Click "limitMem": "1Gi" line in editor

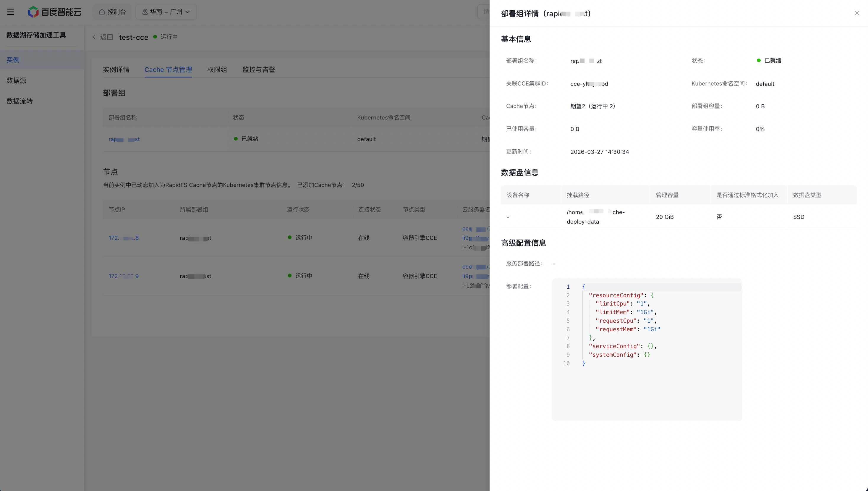pos(626,312)
